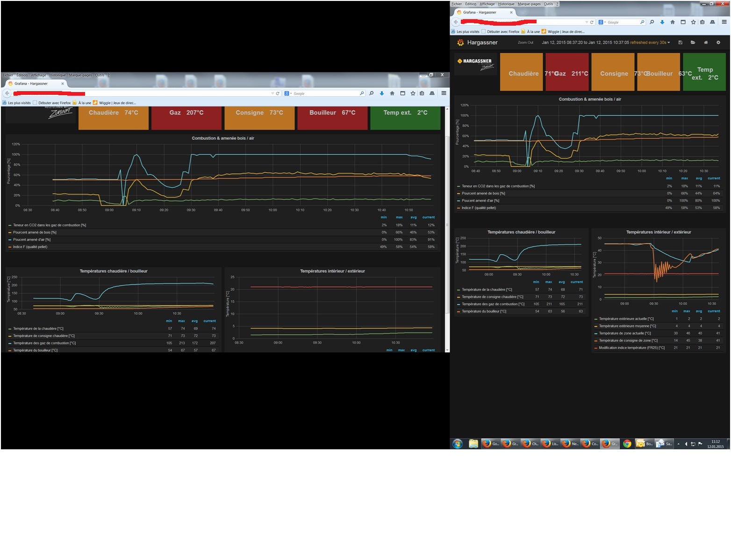The height and width of the screenshot is (560, 731).
Task: Toggle 'Modification indice température (FR25)' legend series
Action: pyautogui.click(x=631, y=348)
